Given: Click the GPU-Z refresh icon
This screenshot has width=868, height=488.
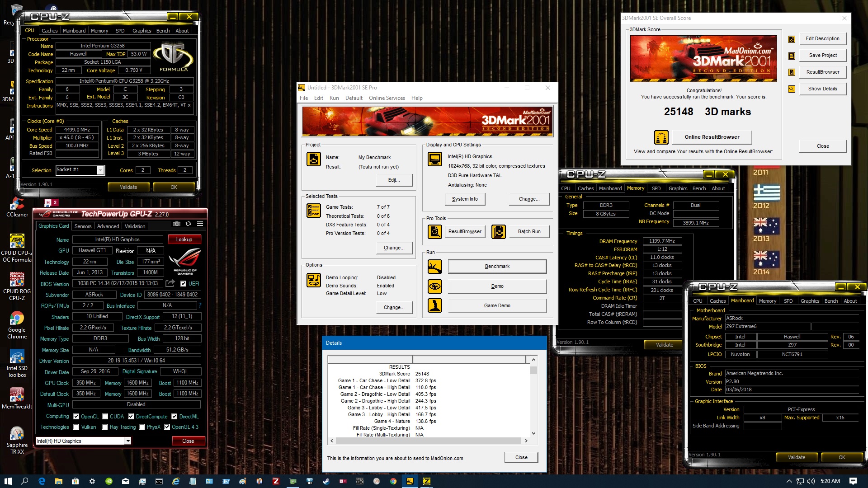Looking at the screenshot, I should pyautogui.click(x=188, y=224).
